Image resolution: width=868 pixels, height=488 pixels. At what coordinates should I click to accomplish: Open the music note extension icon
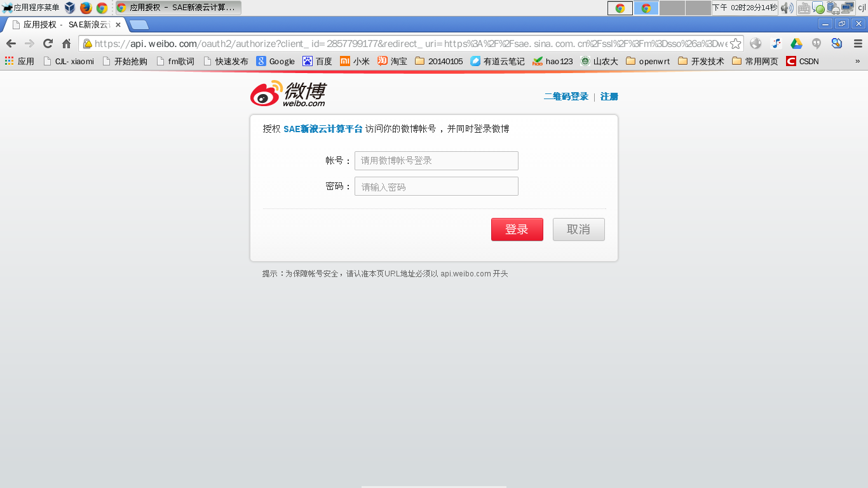click(x=776, y=43)
